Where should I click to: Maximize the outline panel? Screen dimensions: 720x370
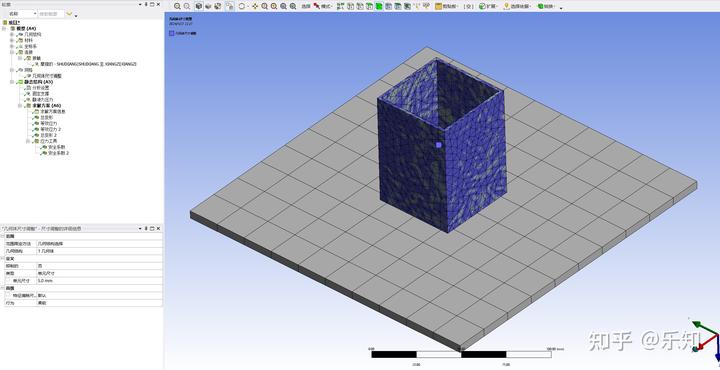click(x=152, y=4)
